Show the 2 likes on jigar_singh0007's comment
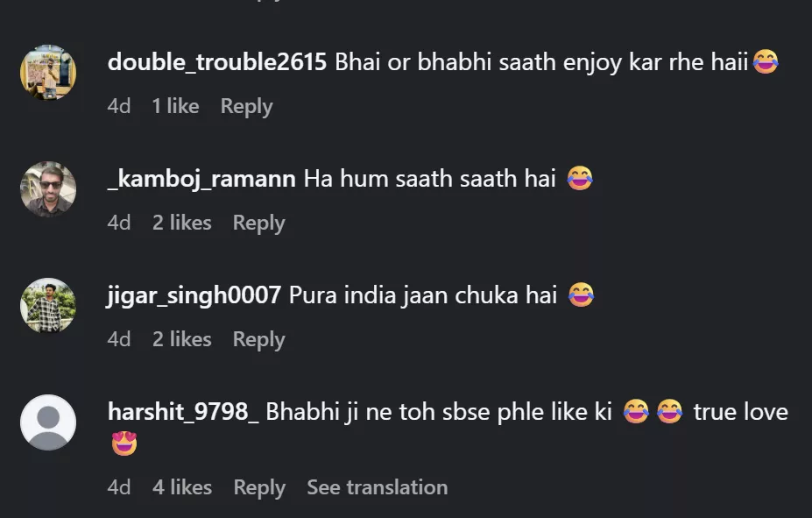Screen dimensions: 812x518 181,339
